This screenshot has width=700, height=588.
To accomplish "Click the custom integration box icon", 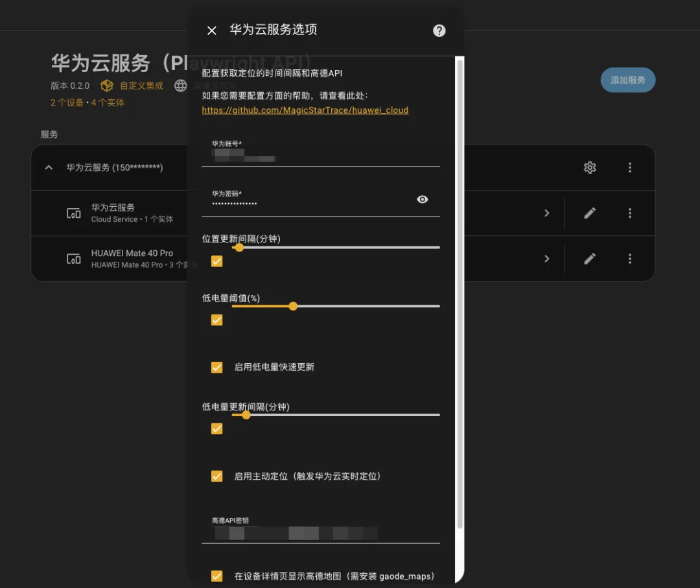I will (x=107, y=86).
